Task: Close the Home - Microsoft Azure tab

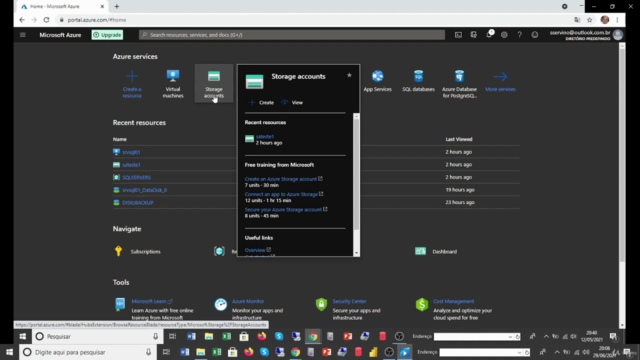Action: click(102, 7)
